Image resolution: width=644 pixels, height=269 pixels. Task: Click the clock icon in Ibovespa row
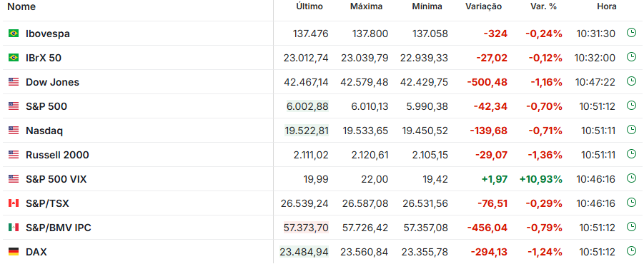point(631,34)
